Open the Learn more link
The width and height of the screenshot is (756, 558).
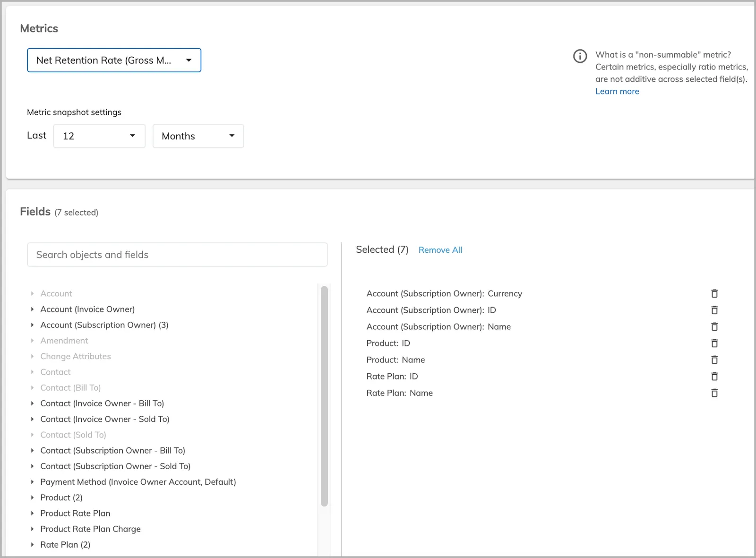coord(617,91)
